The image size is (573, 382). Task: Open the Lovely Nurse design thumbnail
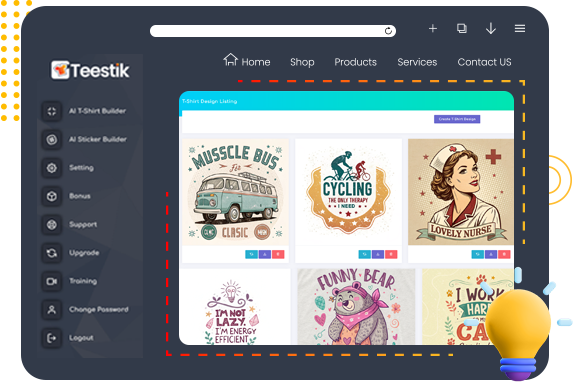[x=461, y=192]
